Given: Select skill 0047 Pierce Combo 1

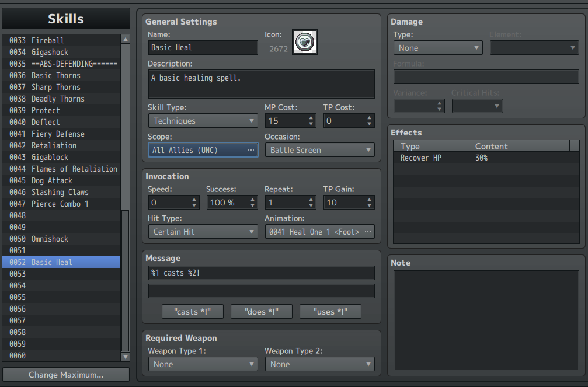Looking at the screenshot, I should coord(61,204).
